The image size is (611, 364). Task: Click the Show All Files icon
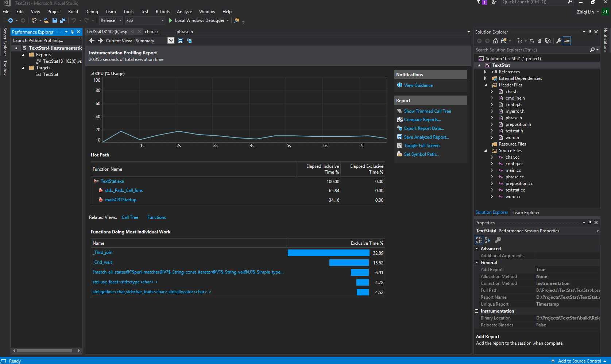(x=548, y=41)
